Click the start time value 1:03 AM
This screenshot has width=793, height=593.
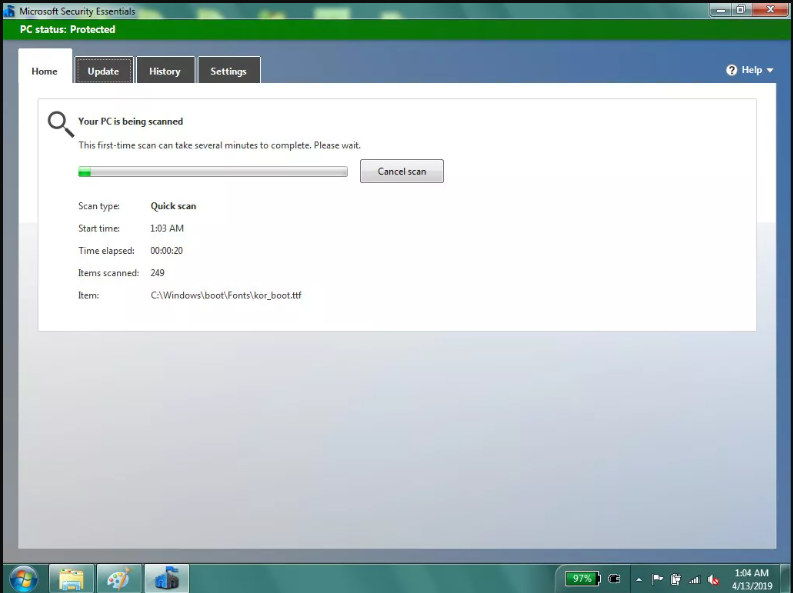point(167,228)
